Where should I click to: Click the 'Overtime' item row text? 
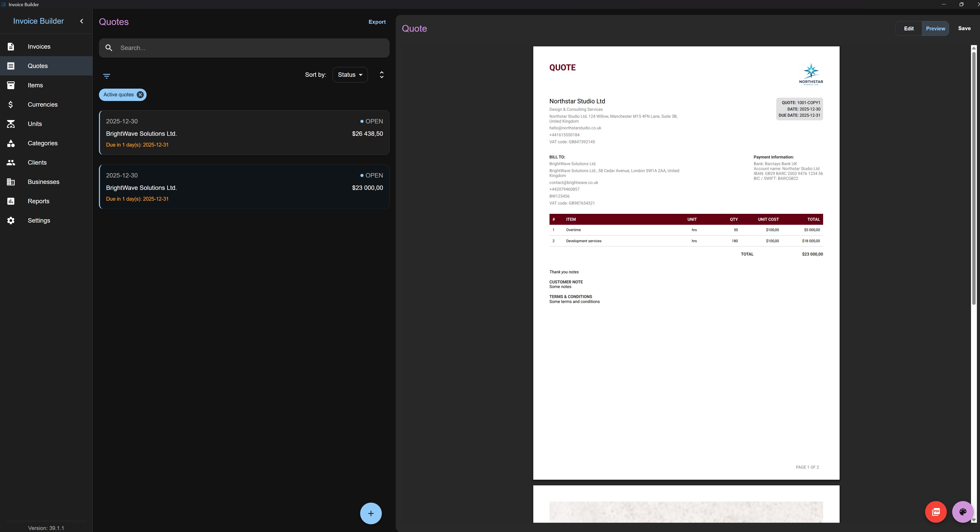[x=573, y=230]
